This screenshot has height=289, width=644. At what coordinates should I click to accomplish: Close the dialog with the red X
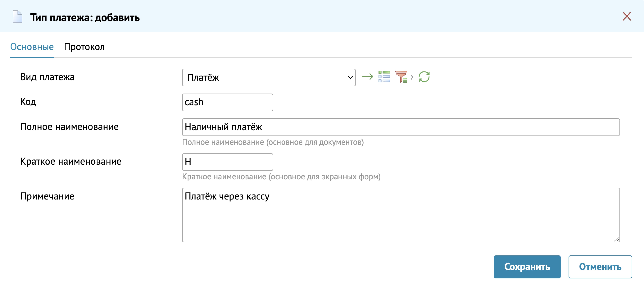click(x=627, y=16)
